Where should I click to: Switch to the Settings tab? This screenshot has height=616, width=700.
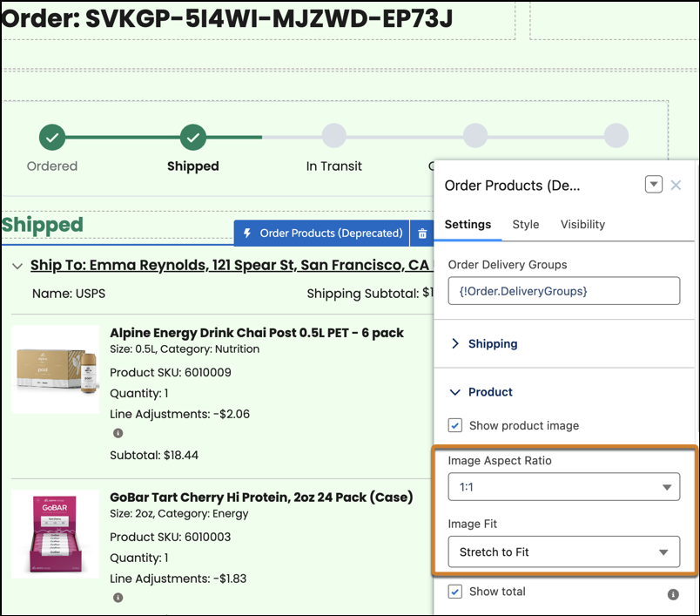(468, 224)
